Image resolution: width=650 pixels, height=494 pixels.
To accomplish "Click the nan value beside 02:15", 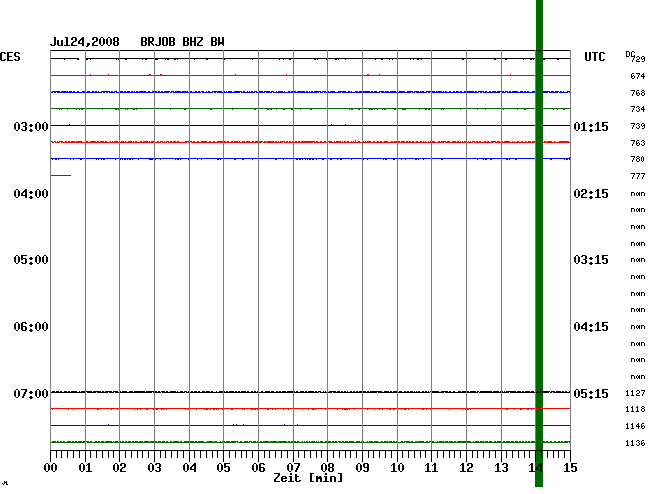I will click(638, 194).
